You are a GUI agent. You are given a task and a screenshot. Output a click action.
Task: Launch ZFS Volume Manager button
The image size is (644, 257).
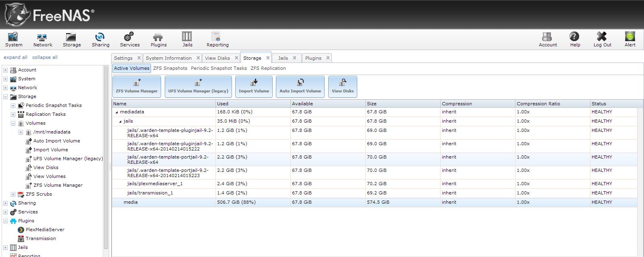[137, 87]
